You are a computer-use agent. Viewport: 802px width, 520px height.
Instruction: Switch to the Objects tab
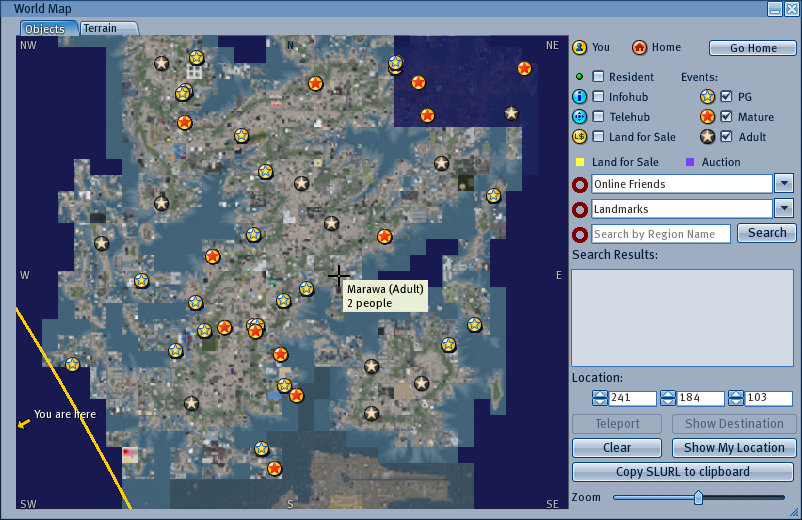coord(49,29)
